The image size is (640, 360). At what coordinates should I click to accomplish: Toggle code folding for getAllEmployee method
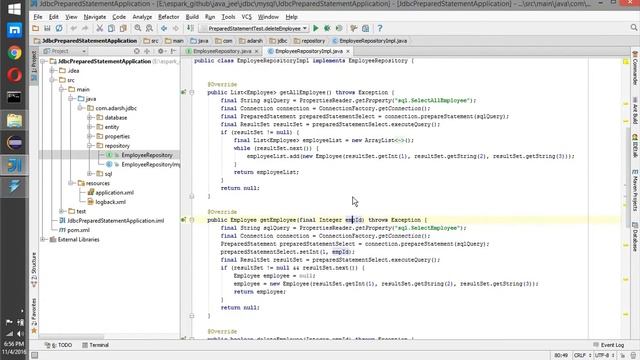tap(192, 93)
